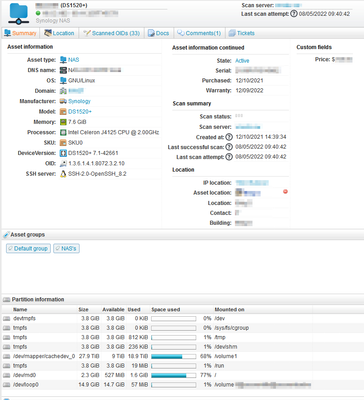Viewport: 364px width, 400px height.
Task: Open the Scanned OIDs (33) tab
Action: (x=112, y=33)
